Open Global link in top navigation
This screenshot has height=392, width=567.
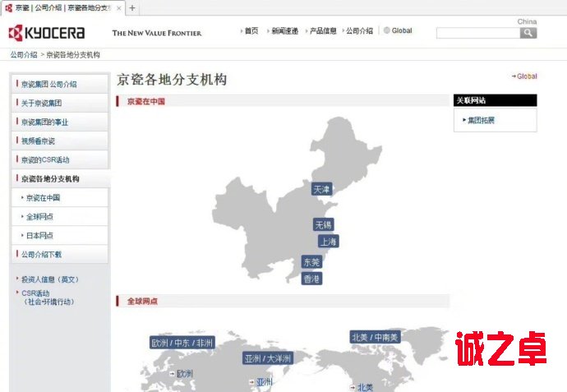click(x=402, y=30)
